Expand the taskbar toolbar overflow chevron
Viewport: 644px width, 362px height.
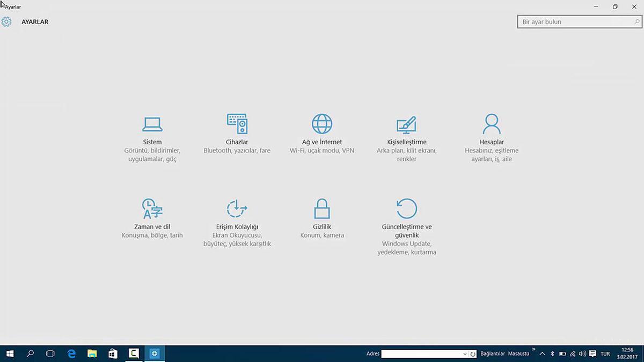coord(533,351)
